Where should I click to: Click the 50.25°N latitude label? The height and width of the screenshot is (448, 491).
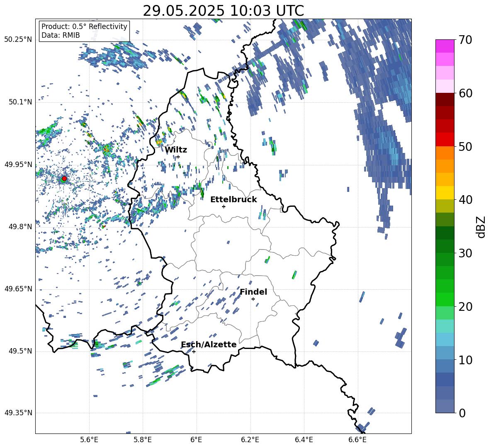coord(18,40)
